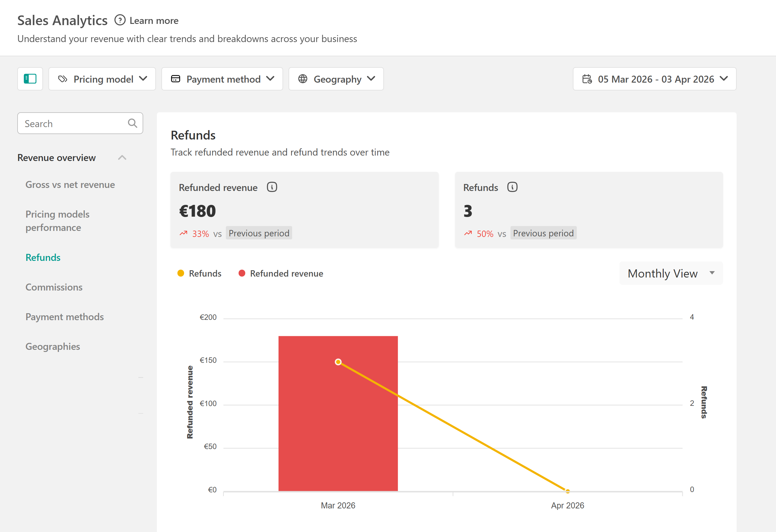Click the tag icon on Pricing model
Image resolution: width=776 pixels, height=532 pixels.
coord(63,79)
